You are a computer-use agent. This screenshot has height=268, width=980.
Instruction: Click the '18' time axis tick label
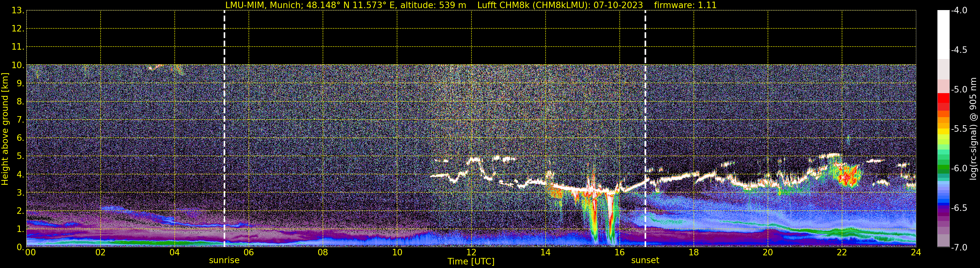[694, 252]
